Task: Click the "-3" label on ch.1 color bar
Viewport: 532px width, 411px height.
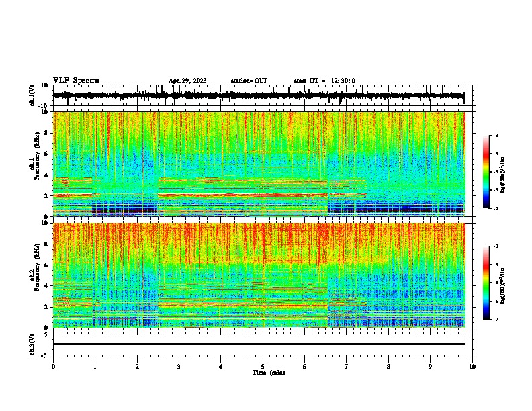Action: click(x=496, y=135)
